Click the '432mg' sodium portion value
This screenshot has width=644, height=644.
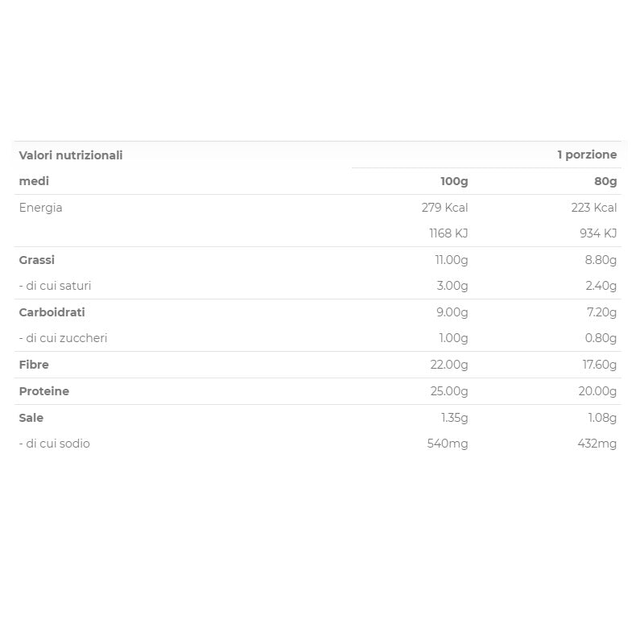click(x=597, y=444)
